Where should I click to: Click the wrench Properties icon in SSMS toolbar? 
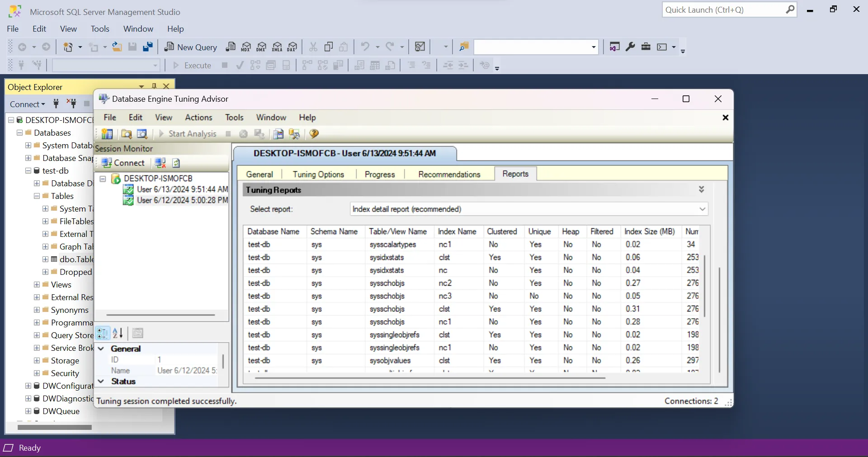[630, 47]
